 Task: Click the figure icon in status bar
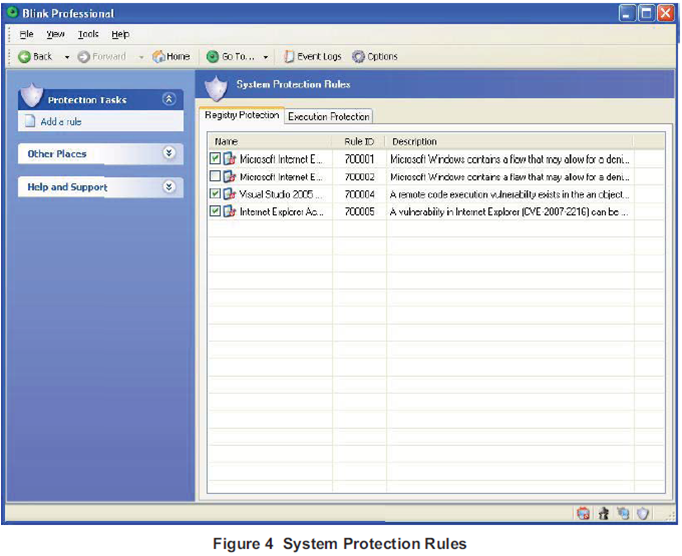coord(603,514)
